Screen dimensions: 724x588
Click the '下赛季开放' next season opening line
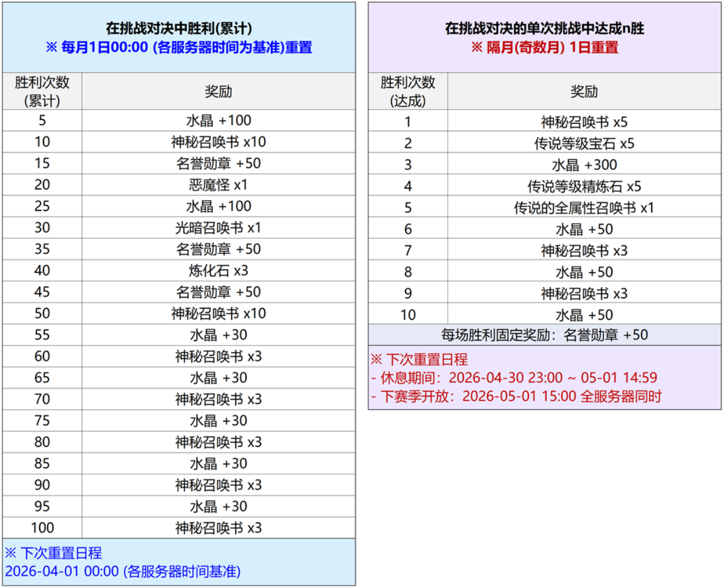[515, 396]
